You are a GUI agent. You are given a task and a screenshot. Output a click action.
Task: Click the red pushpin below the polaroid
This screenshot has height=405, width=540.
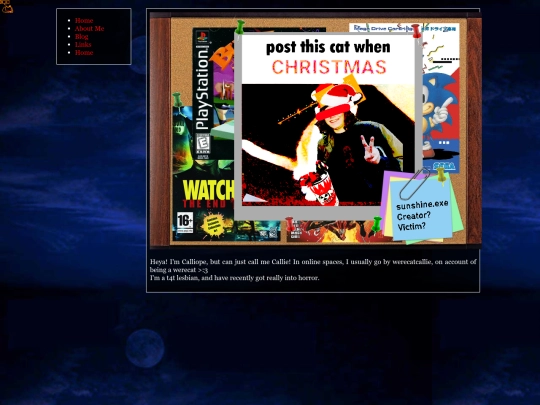[290, 224]
